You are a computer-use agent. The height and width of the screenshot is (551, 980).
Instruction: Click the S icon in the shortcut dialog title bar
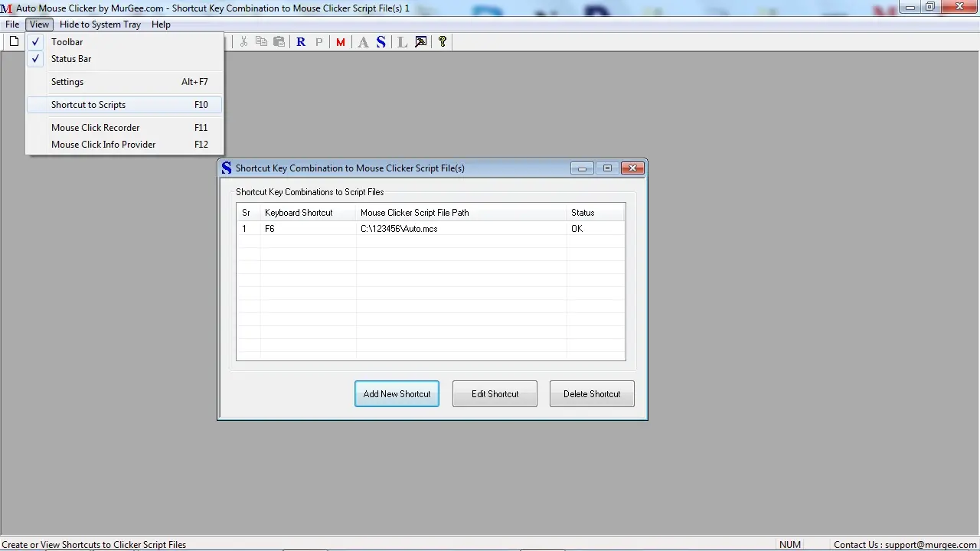pos(226,168)
